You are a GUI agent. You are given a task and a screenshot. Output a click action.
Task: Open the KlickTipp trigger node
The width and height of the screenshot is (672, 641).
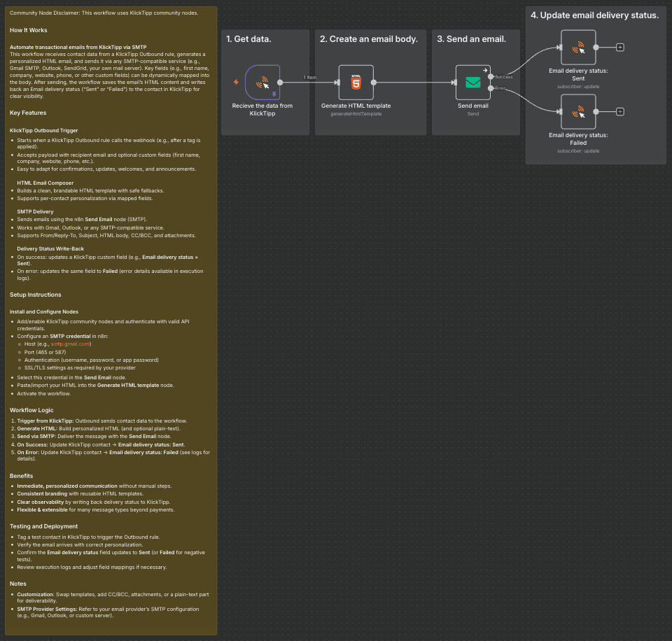click(262, 83)
